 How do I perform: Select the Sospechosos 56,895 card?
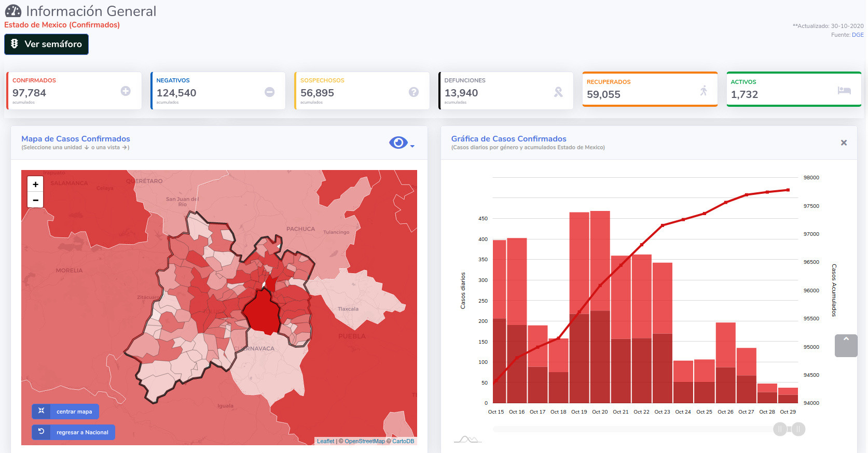362,91
